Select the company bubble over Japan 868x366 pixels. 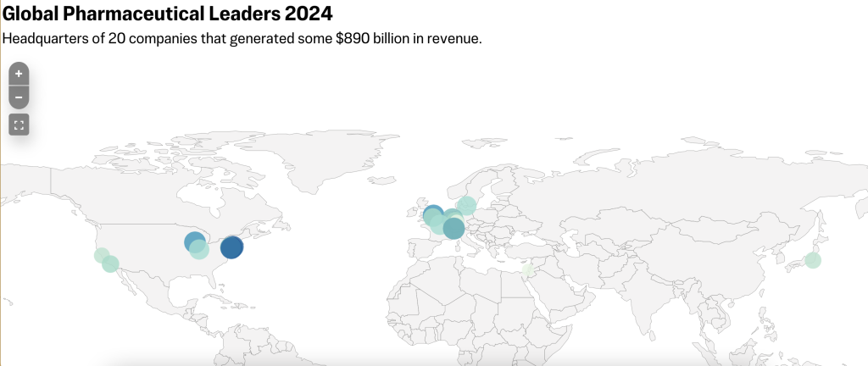point(813,260)
